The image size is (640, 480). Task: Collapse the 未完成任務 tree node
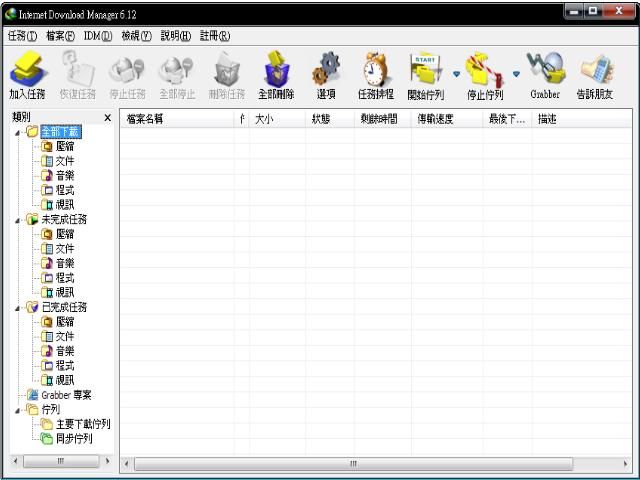click(x=19, y=219)
